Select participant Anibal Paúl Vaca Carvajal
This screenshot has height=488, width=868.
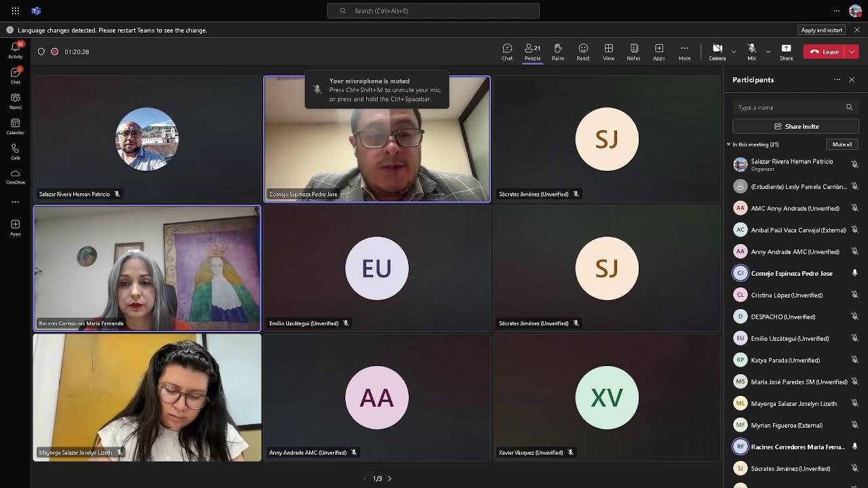[796, 230]
